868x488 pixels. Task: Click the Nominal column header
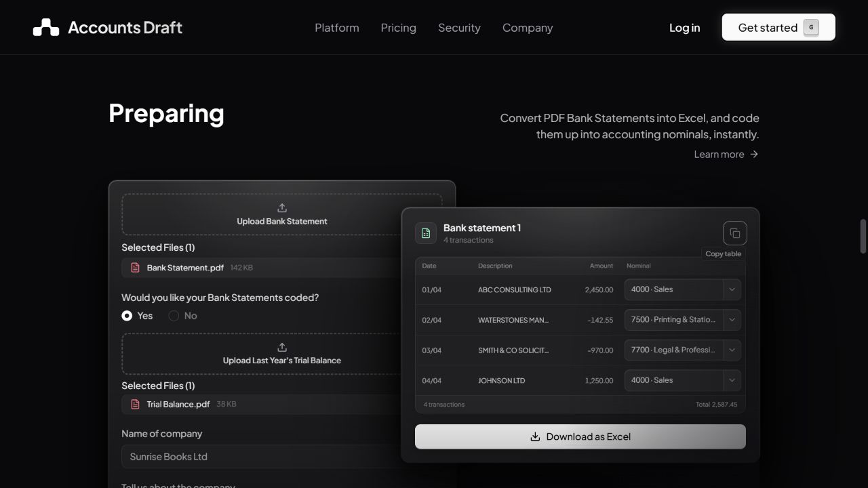[639, 266]
